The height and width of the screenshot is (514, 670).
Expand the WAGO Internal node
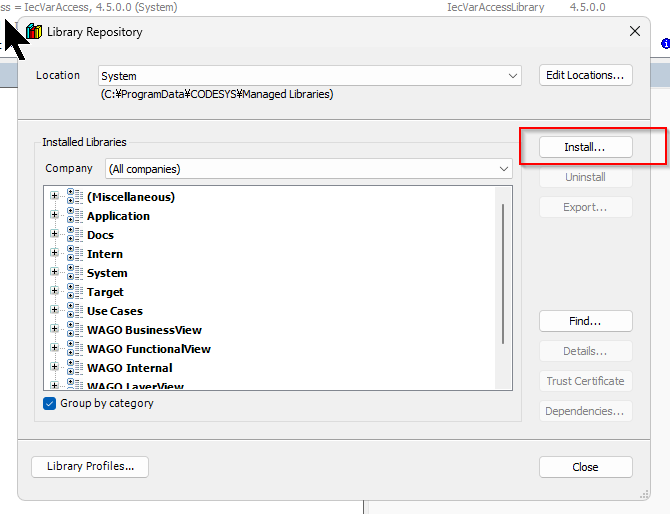coord(54,367)
